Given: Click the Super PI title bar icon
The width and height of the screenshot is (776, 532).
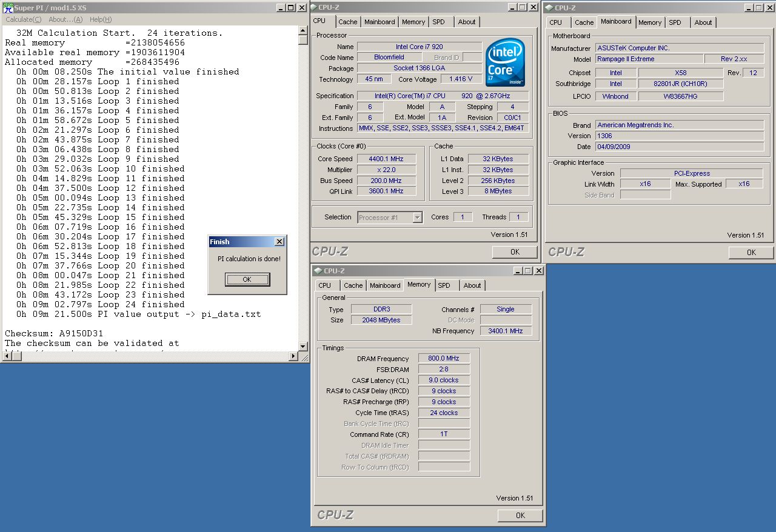Looking at the screenshot, I should (8, 8).
